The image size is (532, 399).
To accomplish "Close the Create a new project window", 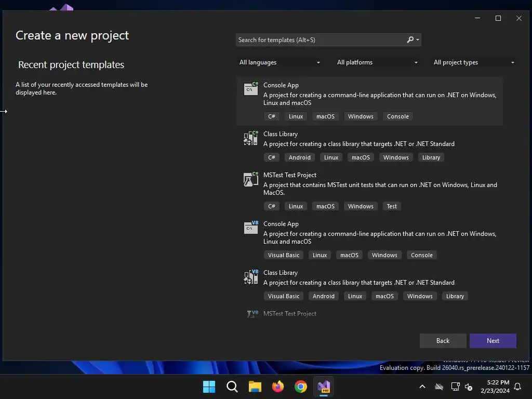I will [519, 18].
